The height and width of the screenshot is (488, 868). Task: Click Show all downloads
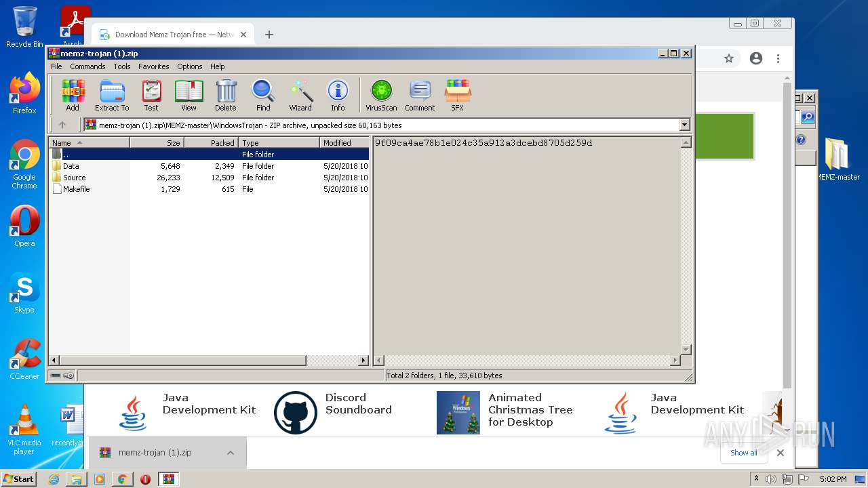[743, 453]
